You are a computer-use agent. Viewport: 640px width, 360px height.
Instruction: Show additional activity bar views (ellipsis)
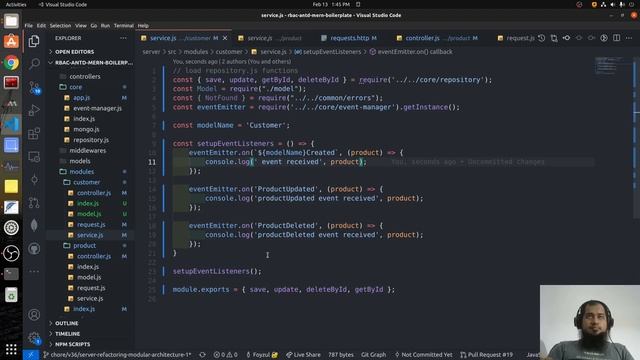click(x=34, y=271)
